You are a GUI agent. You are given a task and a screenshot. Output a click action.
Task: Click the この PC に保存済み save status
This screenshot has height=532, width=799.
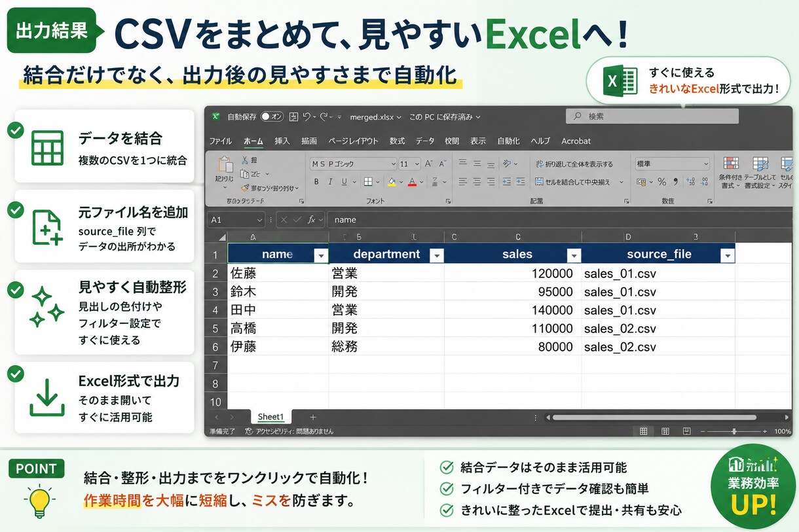tap(445, 116)
